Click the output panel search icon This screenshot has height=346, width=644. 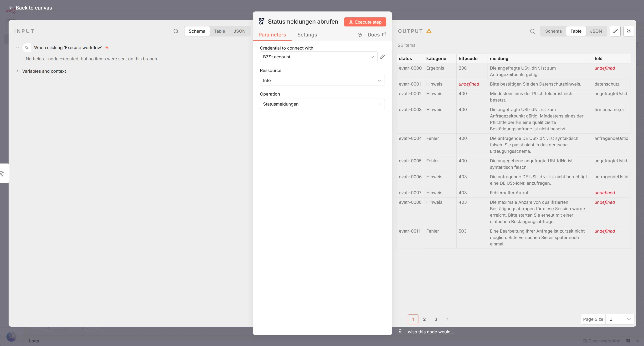pos(532,31)
